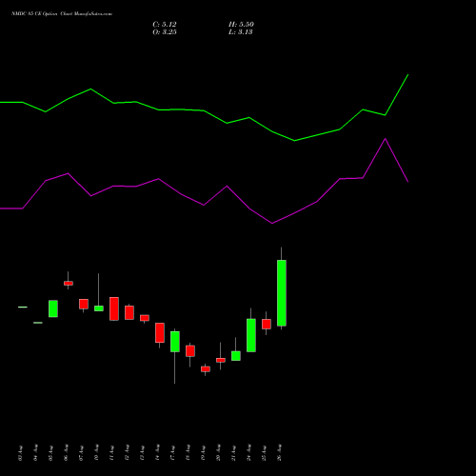Click the green candlestick for 05 Aug
The image size is (476, 476).
pyautogui.click(x=53, y=308)
